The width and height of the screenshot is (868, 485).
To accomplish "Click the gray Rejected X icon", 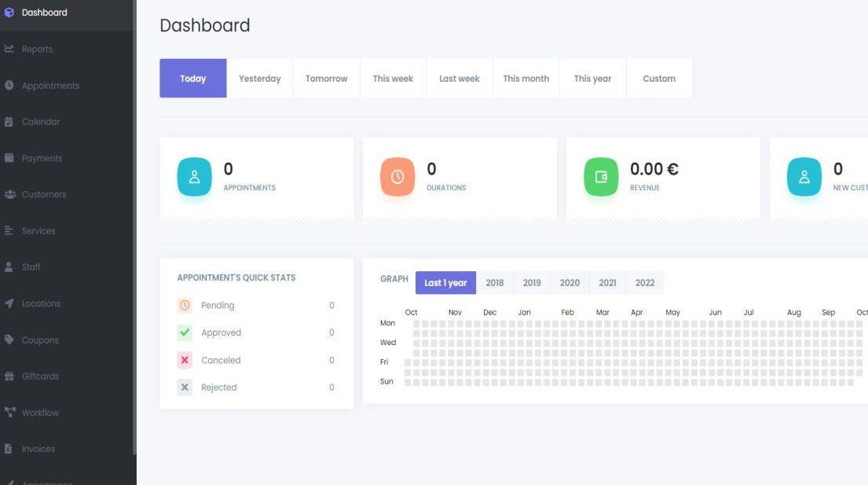I will pos(185,387).
